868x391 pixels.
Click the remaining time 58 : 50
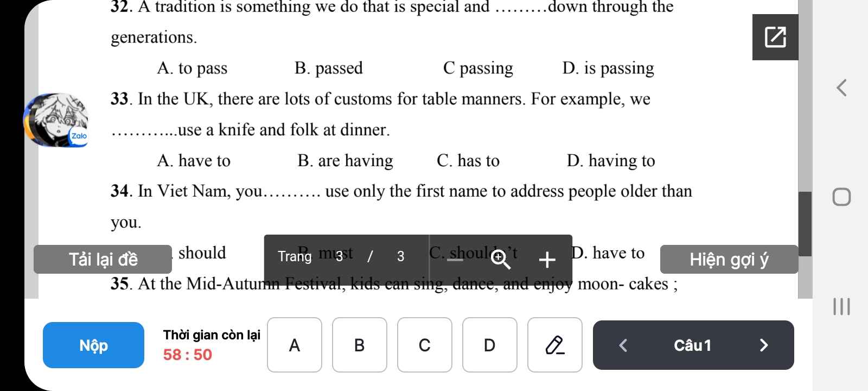(188, 355)
